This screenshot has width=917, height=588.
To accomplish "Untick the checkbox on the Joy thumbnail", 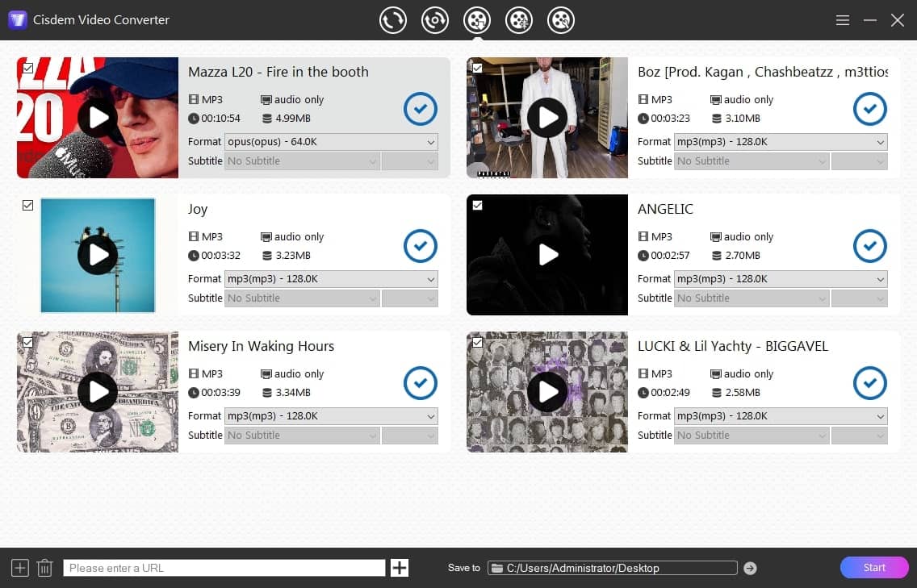I will pos(27,205).
